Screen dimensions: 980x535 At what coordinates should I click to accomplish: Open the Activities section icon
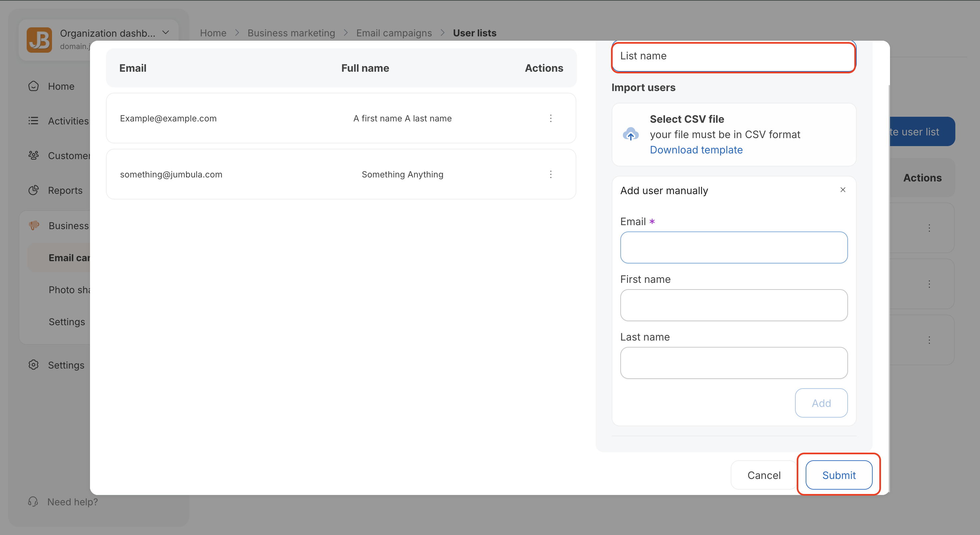pos(33,120)
